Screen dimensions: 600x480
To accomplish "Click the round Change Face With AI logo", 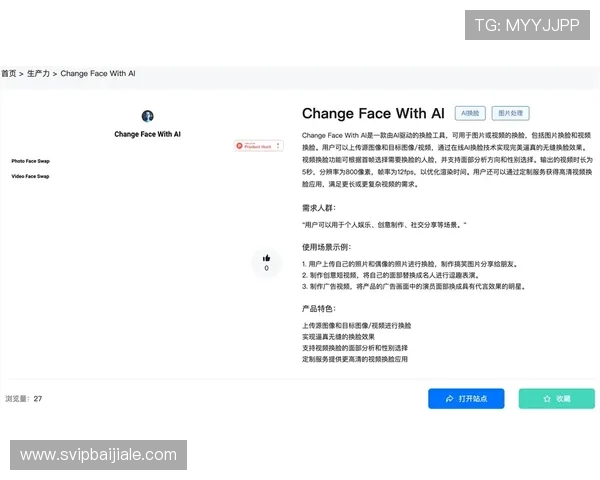I will (x=147, y=116).
